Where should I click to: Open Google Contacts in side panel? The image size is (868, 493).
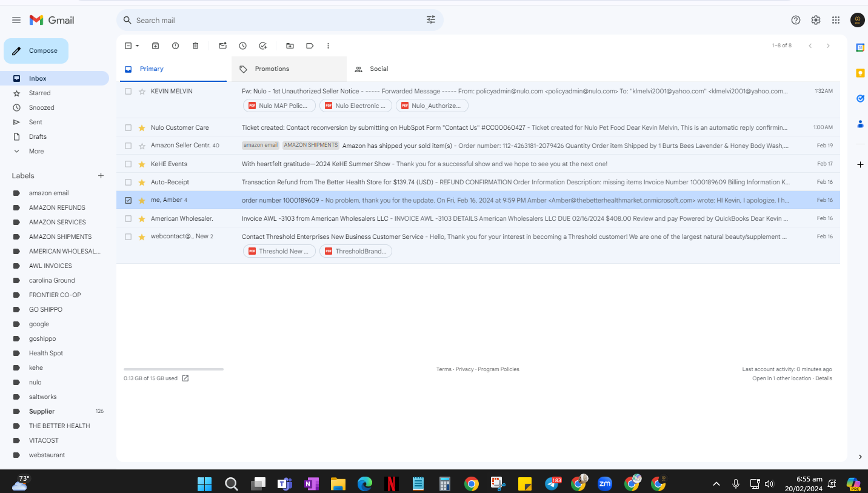pos(860,124)
